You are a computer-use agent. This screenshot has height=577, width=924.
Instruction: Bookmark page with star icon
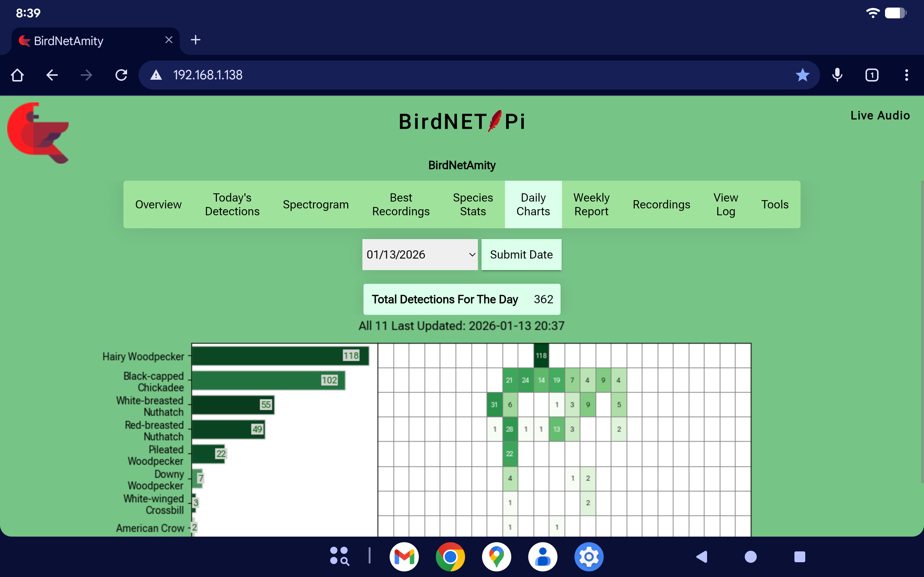[x=802, y=75]
